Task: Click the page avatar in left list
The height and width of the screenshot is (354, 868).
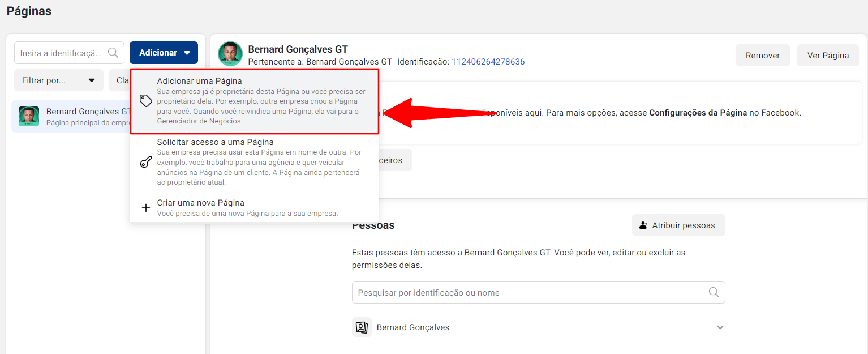Action: tap(29, 116)
